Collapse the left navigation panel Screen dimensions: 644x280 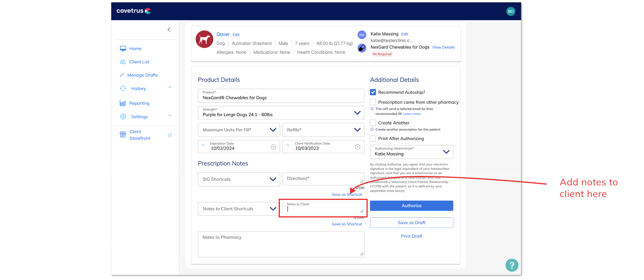coord(169,30)
